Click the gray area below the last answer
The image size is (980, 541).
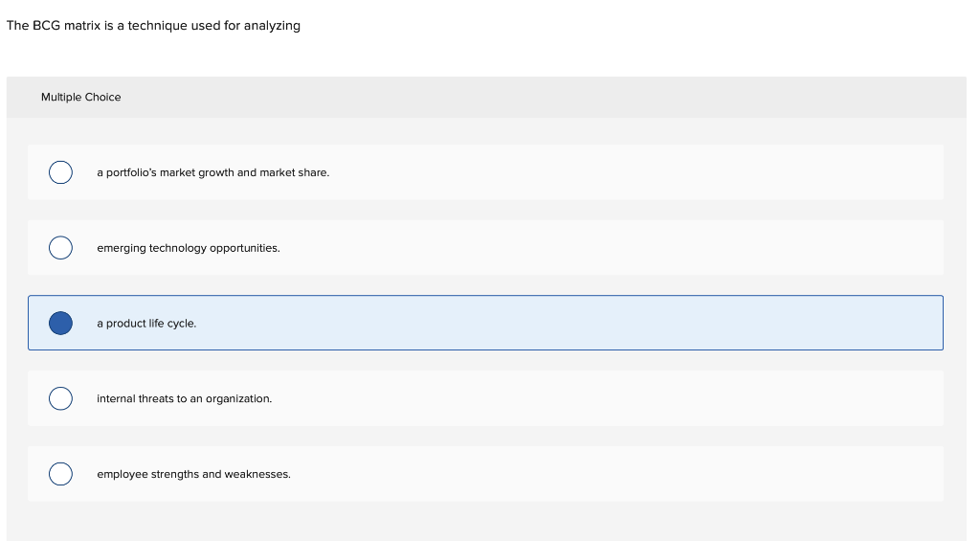click(x=479, y=522)
